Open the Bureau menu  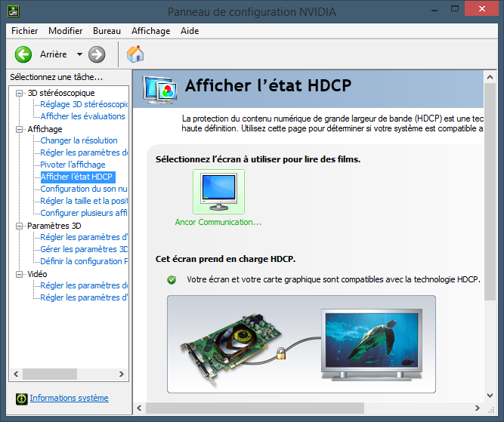[107, 31]
